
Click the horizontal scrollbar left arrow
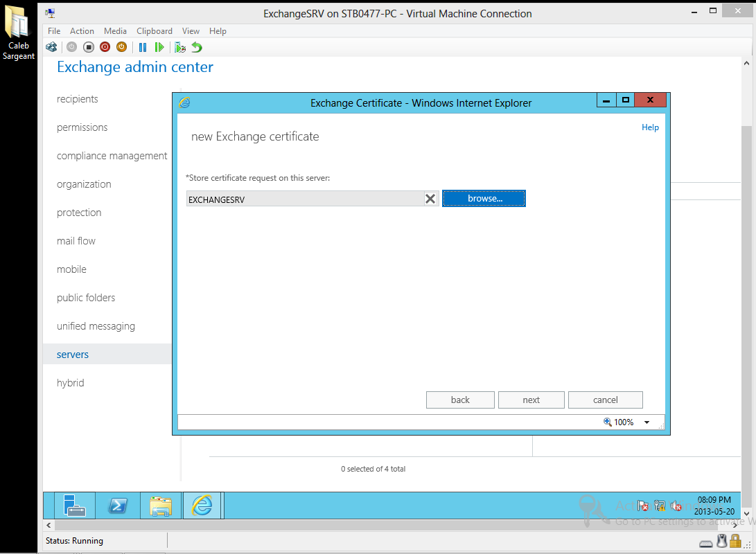pos(49,525)
